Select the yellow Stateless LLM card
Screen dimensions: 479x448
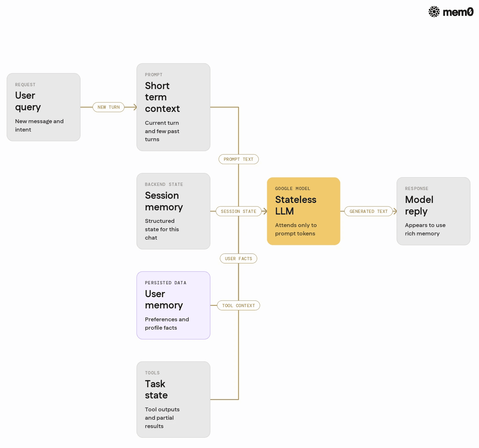click(303, 211)
